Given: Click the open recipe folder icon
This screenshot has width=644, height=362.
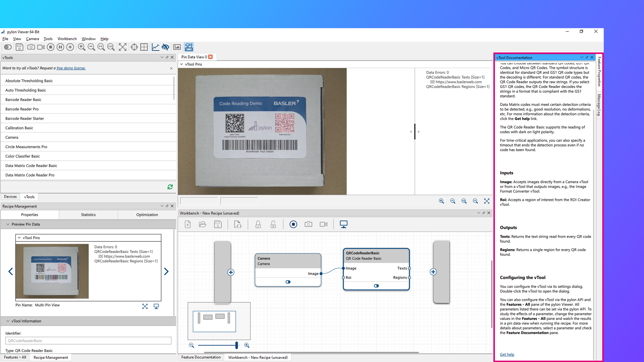Looking at the screenshot, I should 202,224.
